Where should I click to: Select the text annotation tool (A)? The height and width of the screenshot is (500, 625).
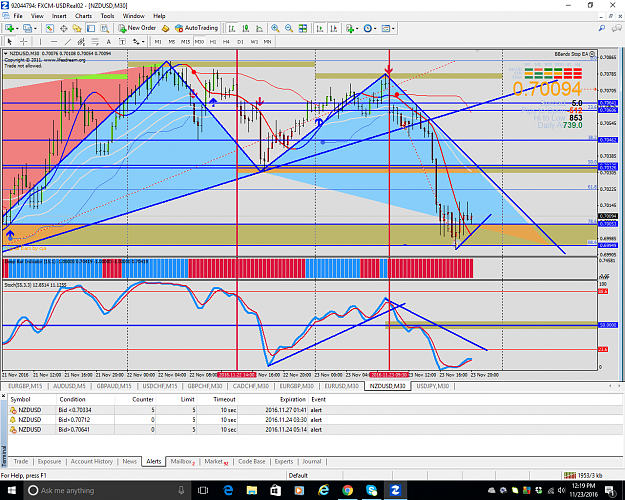pos(108,41)
